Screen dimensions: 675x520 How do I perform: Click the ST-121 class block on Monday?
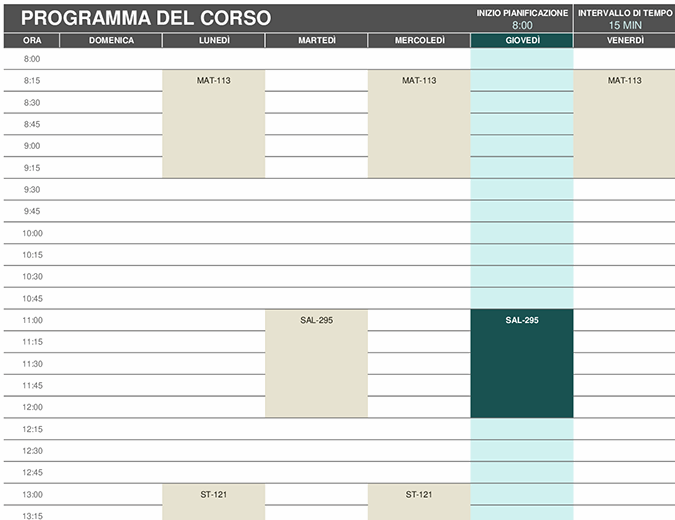pos(214,502)
